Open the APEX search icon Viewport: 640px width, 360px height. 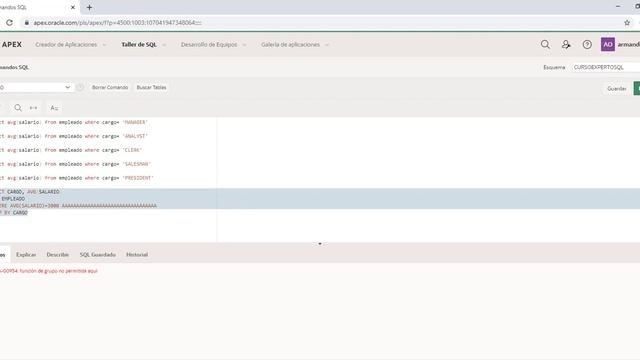[545, 44]
